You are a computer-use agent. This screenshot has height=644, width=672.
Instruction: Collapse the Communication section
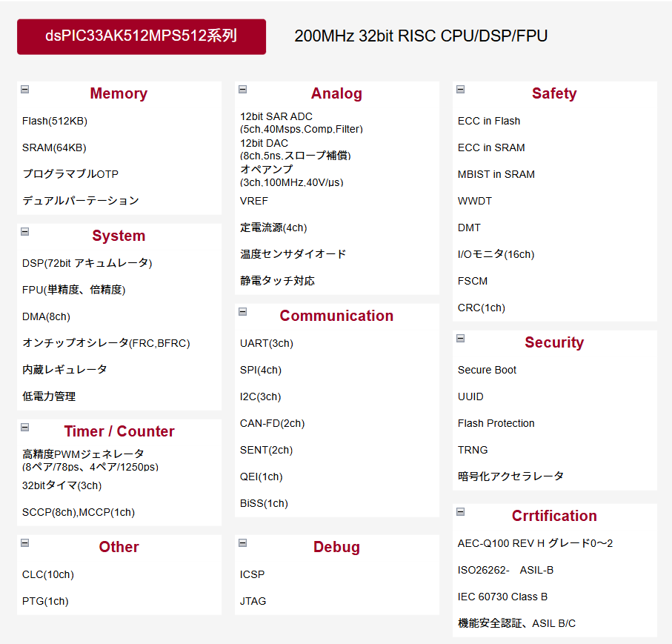point(242,312)
